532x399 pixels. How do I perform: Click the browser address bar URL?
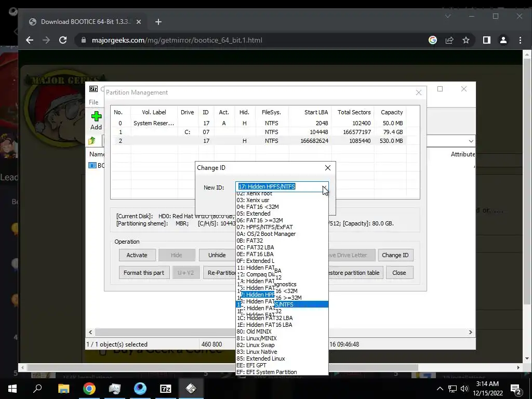point(177,40)
